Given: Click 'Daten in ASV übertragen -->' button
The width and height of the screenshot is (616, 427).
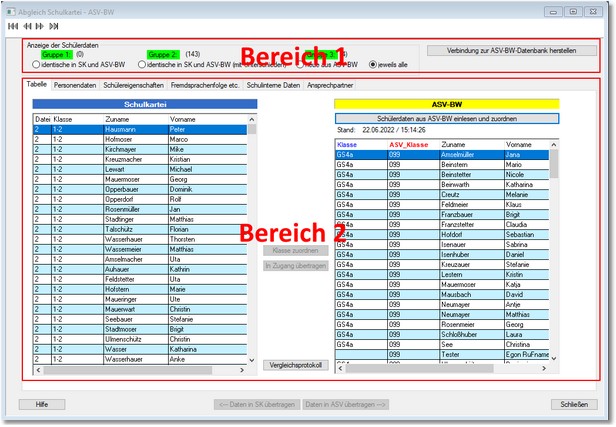Looking at the screenshot, I should [346, 405].
